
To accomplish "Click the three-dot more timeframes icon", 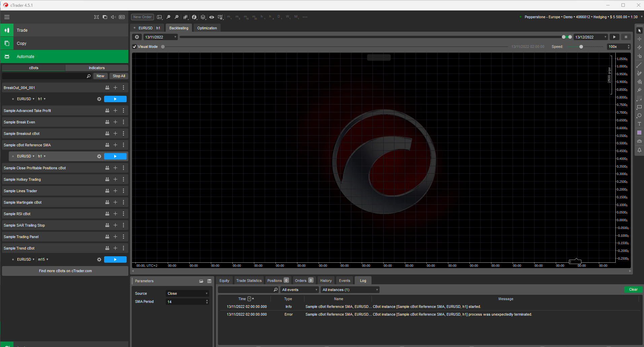I will click(x=305, y=17).
